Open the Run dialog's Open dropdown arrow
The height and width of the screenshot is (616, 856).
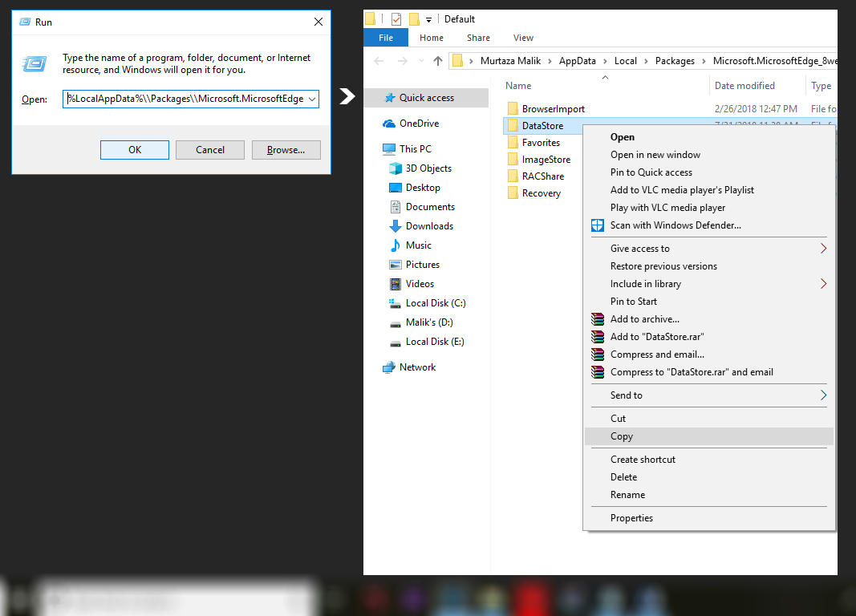(x=312, y=99)
